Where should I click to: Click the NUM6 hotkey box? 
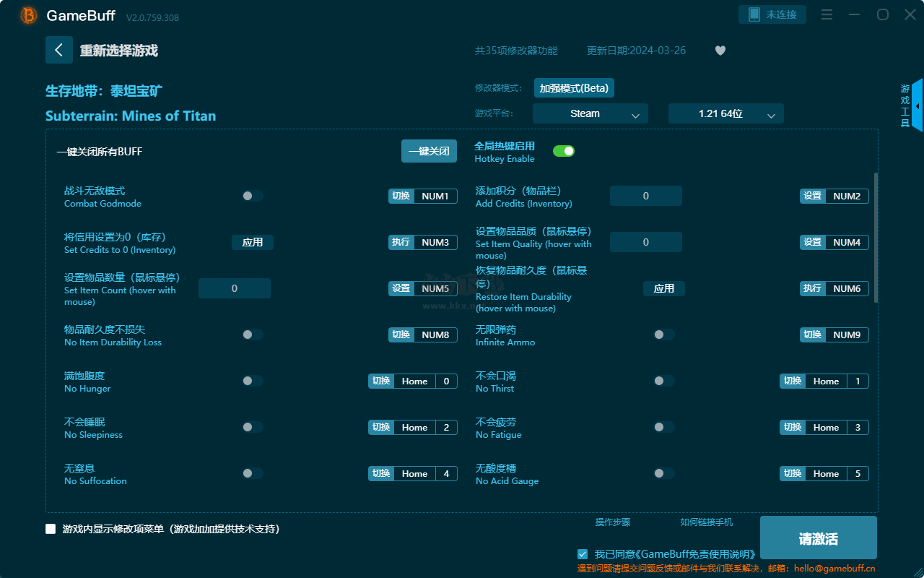tap(847, 288)
